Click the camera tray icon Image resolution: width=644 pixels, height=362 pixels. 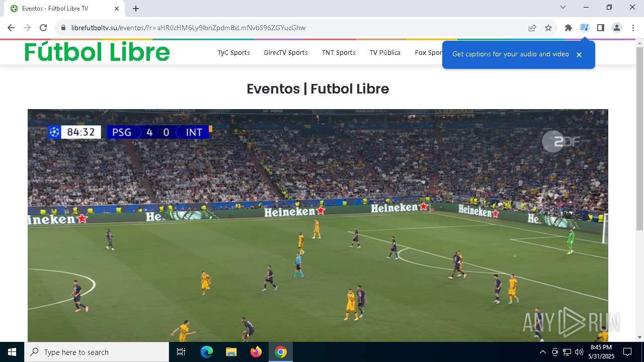click(x=555, y=352)
